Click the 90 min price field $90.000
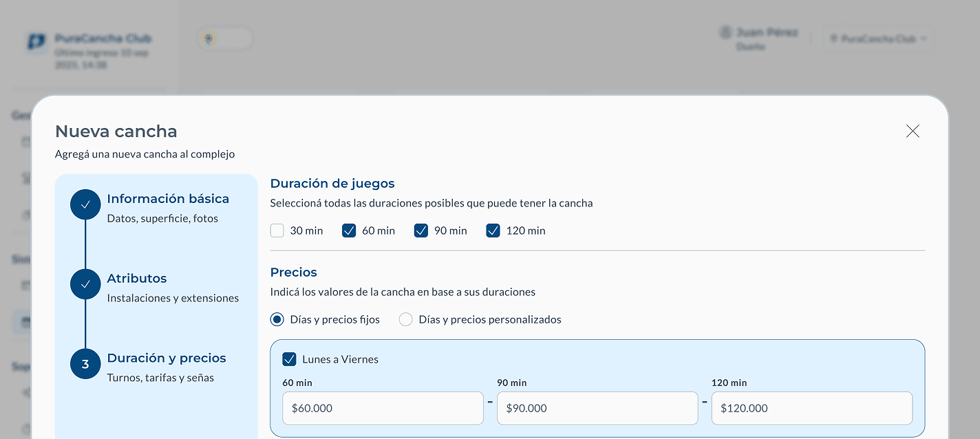Screen dimensions: 980x439 (x=597, y=408)
